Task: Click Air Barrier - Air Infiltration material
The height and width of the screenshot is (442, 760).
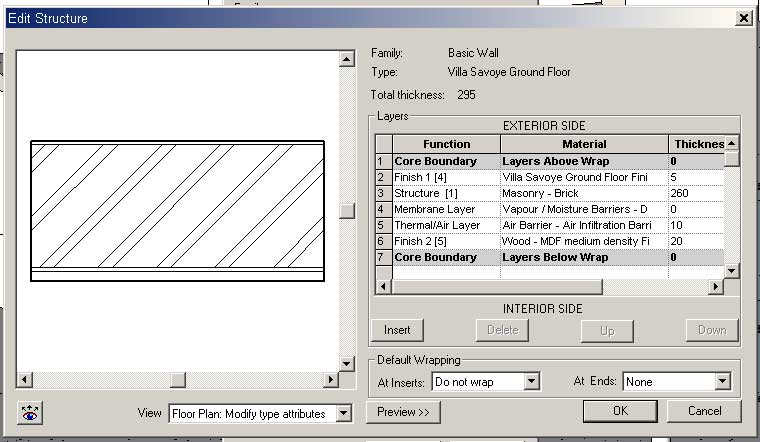Action: pos(584,225)
